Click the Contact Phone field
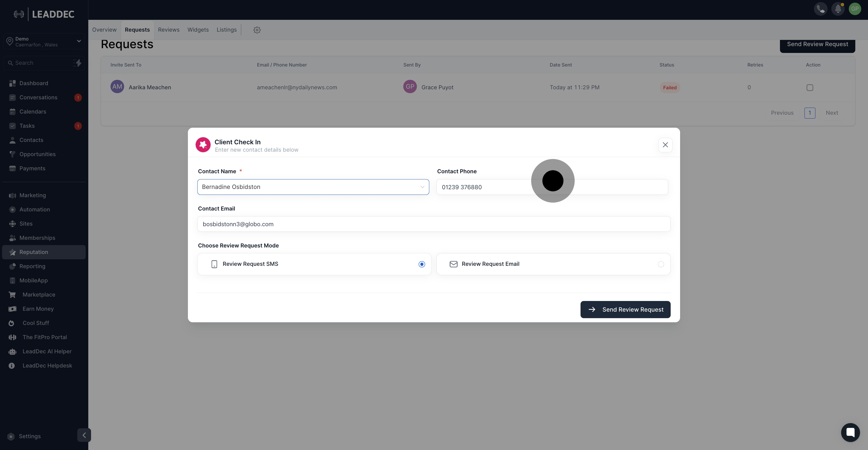Viewport: 868px width, 450px height. (552, 187)
